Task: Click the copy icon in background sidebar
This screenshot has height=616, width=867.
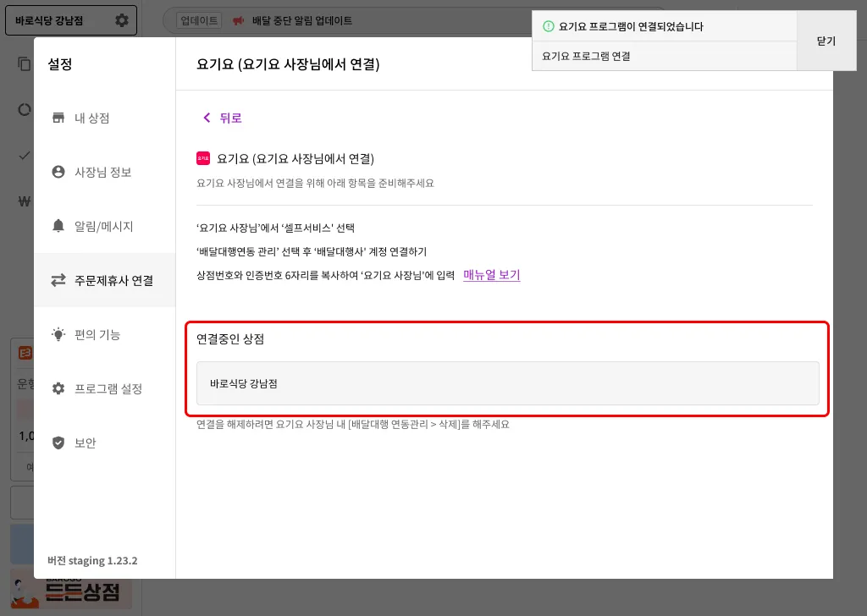Action: point(25,64)
